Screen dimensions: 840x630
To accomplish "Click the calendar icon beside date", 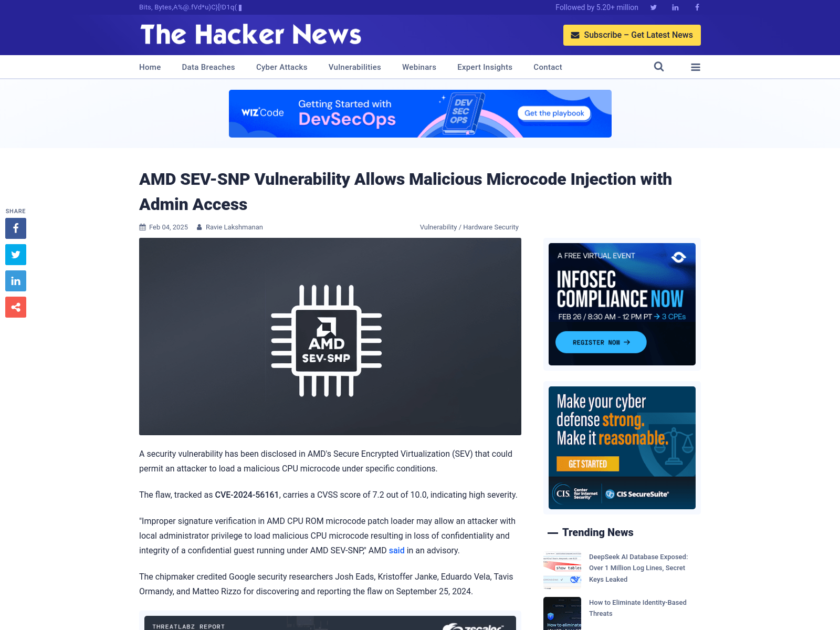I will point(142,227).
